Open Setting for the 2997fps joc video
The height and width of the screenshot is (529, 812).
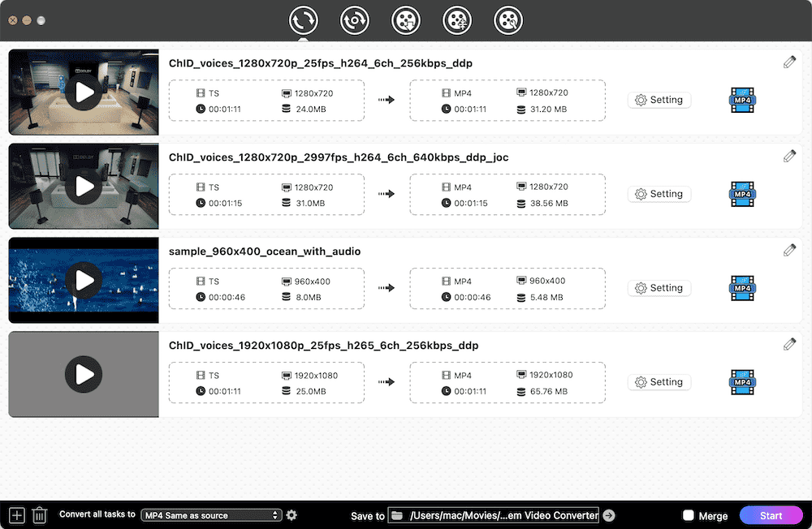coord(659,194)
